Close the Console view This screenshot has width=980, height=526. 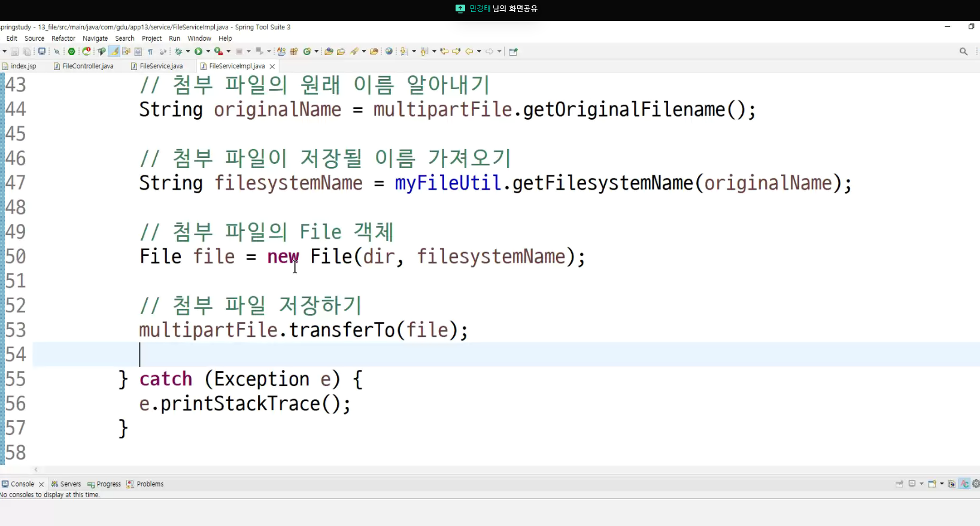click(41, 484)
